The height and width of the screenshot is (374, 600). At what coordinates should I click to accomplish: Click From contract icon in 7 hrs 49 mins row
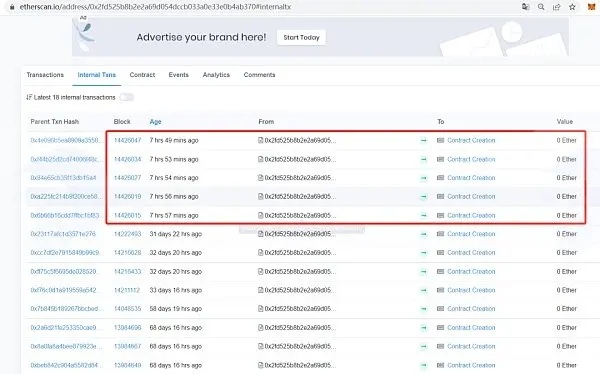261,140
